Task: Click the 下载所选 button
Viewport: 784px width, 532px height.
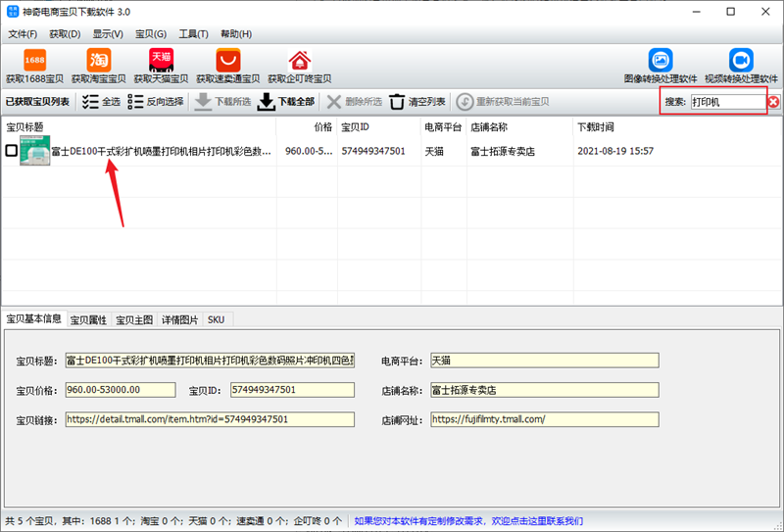Action: [222, 102]
